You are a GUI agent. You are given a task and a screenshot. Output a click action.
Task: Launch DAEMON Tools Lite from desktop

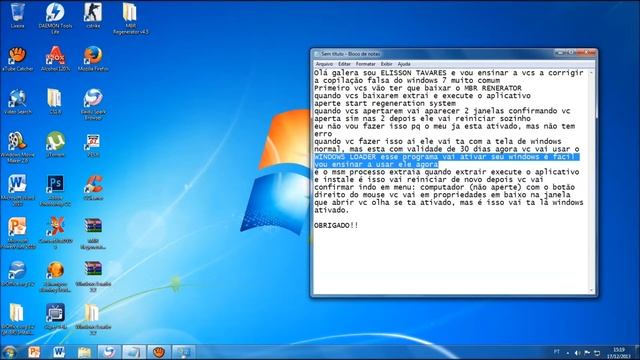coord(55,17)
